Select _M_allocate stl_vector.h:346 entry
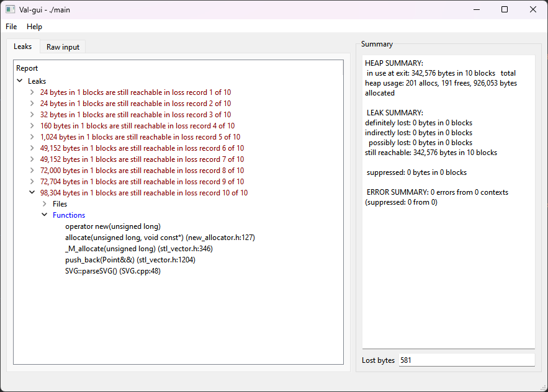The width and height of the screenshot is (548, 392). pyautogui.click(x=139, y=249)
